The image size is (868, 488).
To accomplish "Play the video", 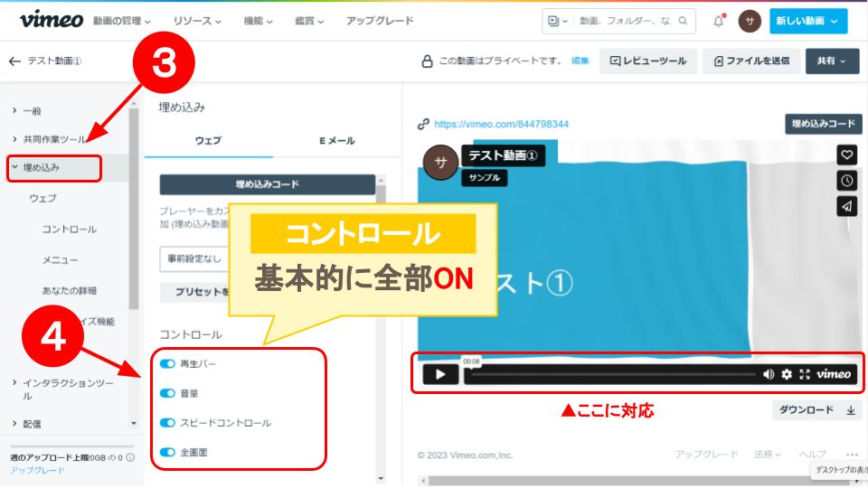I will tap(440, 374).
